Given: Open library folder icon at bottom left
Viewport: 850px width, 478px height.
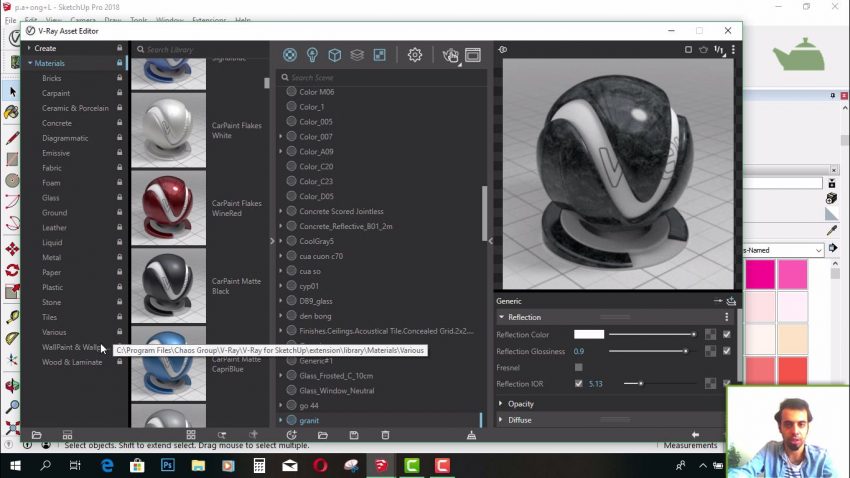Looking at the screenshot, I should (x=36, y=435).
